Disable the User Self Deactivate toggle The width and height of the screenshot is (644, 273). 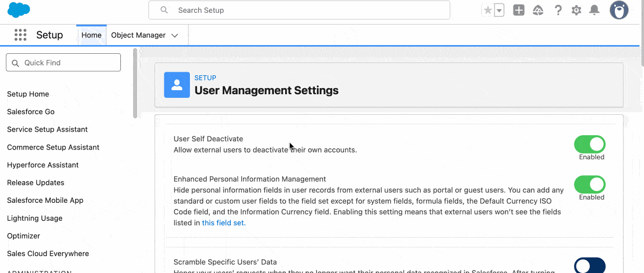tap(590, 144)
